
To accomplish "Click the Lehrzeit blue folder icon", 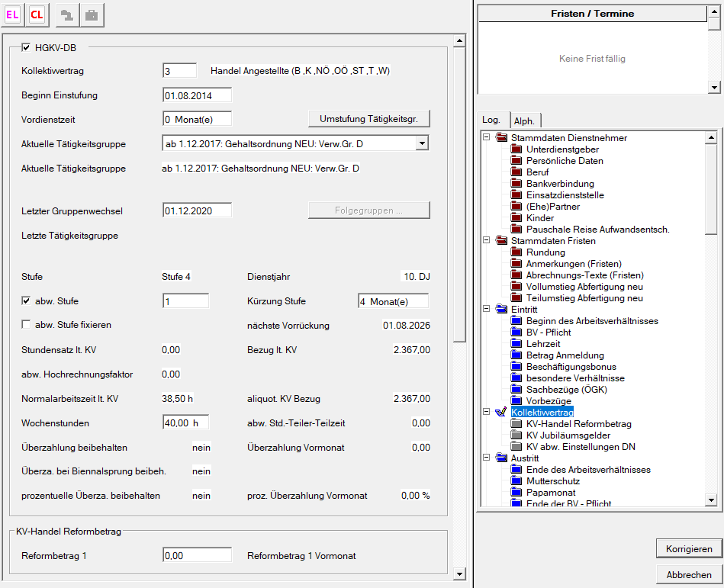I will click(517, 344).
